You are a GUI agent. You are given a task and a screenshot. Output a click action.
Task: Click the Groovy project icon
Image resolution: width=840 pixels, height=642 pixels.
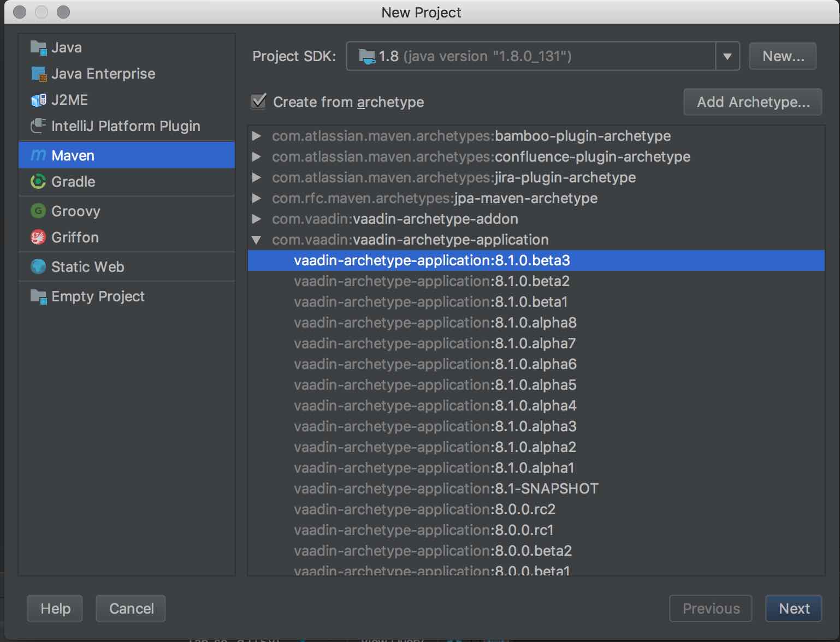tap(38, 211)
